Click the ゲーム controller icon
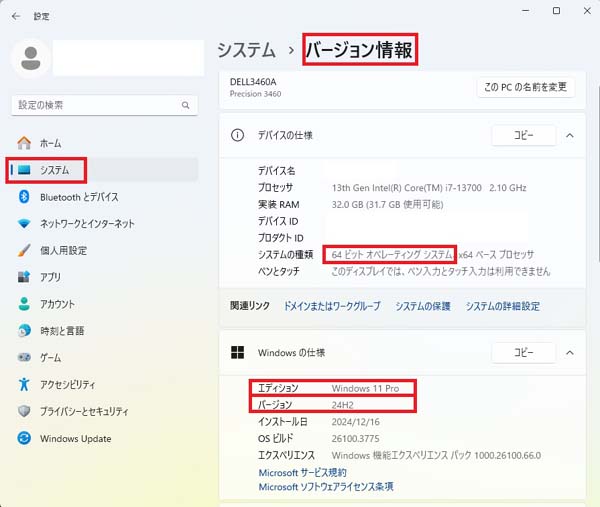This screenshot has height=507, width=600. click(x=24, y=357)
